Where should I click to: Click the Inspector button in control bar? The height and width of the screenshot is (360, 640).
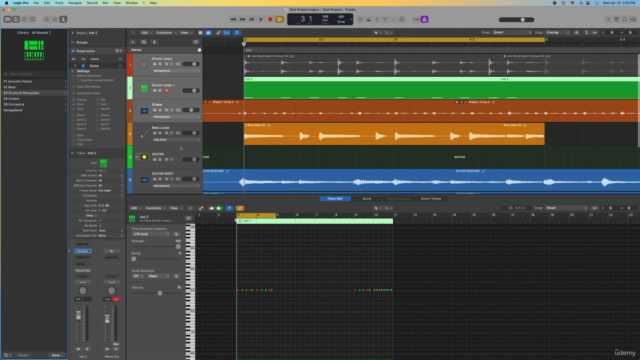[16, 19]
